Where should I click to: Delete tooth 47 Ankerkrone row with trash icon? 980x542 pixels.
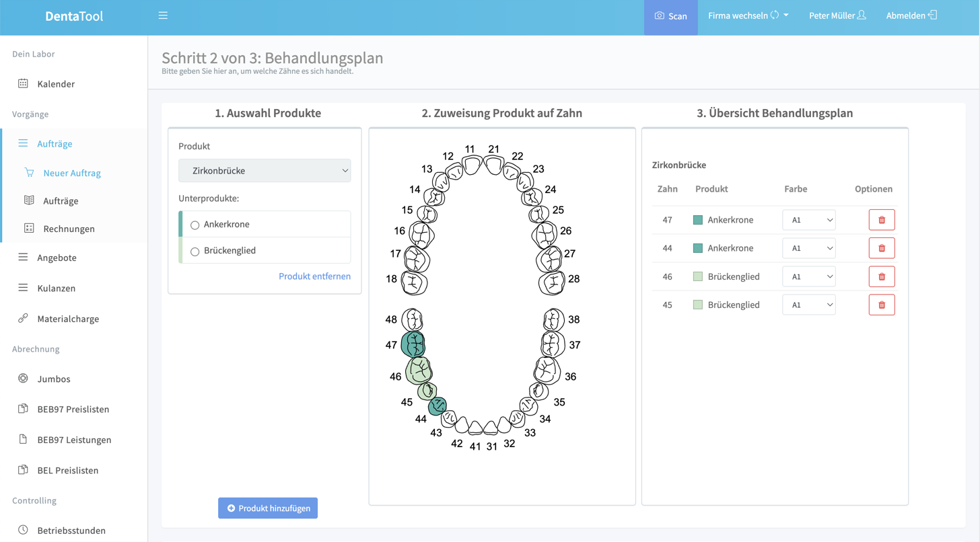pyautogui.click(x=881, y=220)
